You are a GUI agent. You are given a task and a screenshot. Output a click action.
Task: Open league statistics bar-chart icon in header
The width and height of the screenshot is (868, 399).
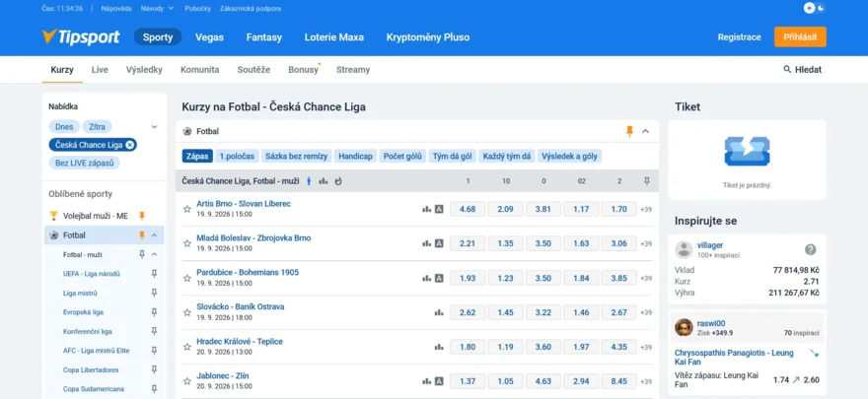pos(324,181)
